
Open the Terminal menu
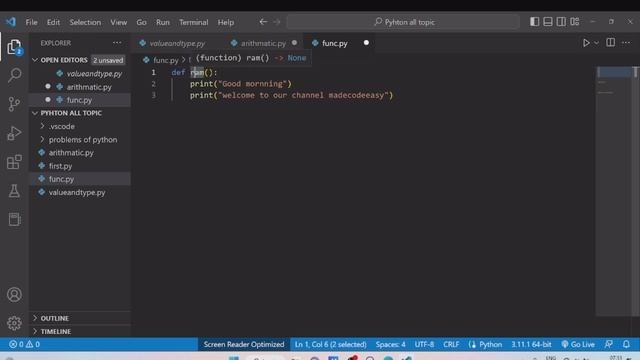coord(193,22)
